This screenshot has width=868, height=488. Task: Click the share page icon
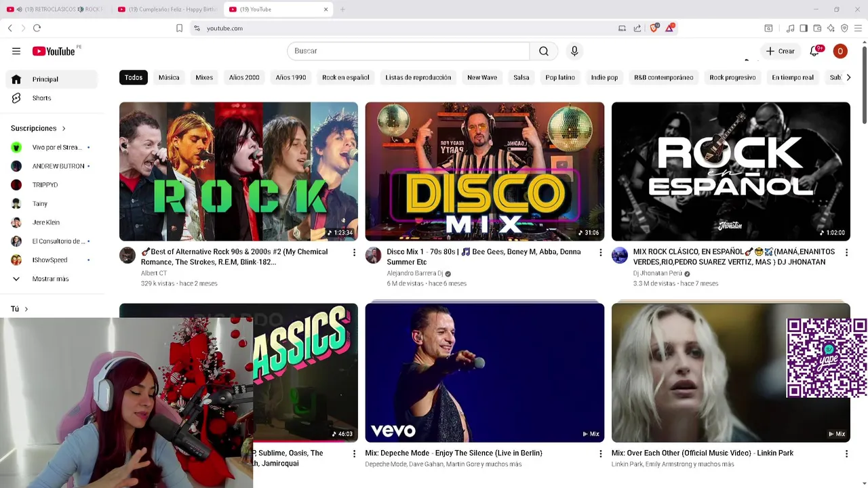(637, 28)
